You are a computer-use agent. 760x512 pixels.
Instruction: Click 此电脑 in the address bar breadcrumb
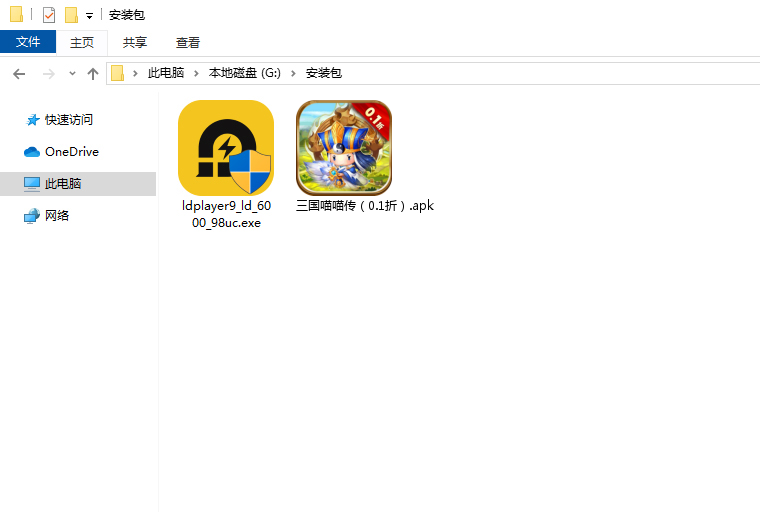[x=165, y=74]
